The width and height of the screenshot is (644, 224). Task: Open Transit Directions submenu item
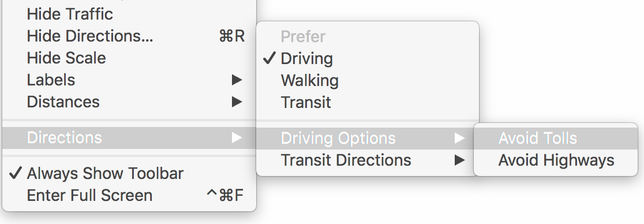coord(368,160)
